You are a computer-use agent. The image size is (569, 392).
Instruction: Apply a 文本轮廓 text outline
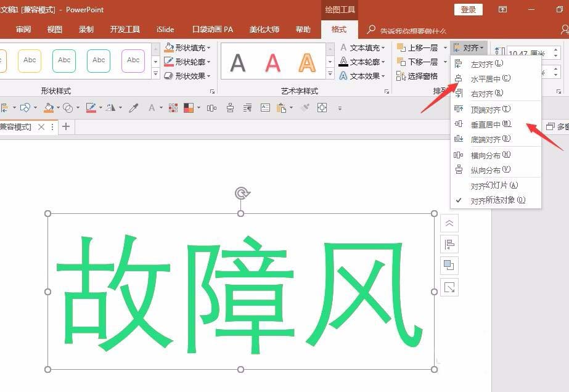click(361, 61)
